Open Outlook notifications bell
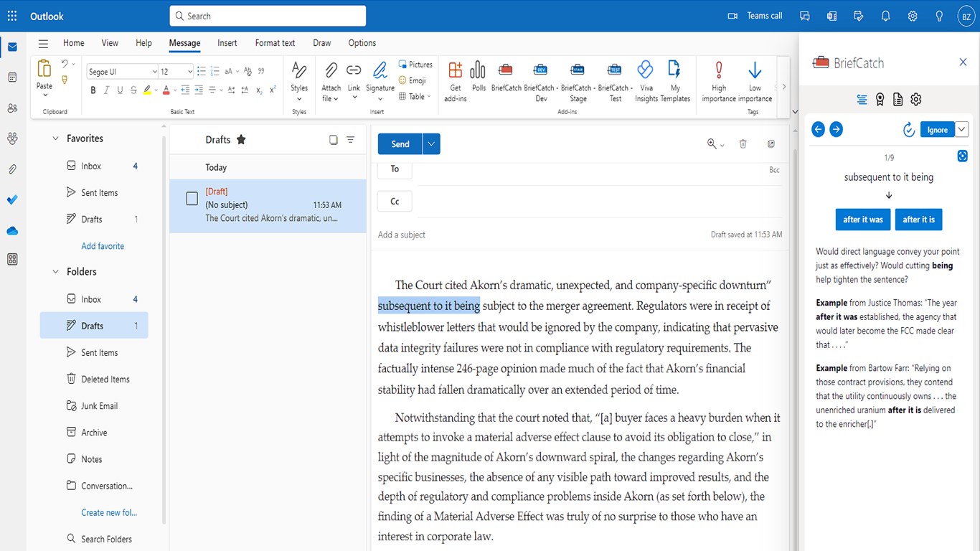The height and width of the screenshot is (551, 980). [x=885, y=16]
